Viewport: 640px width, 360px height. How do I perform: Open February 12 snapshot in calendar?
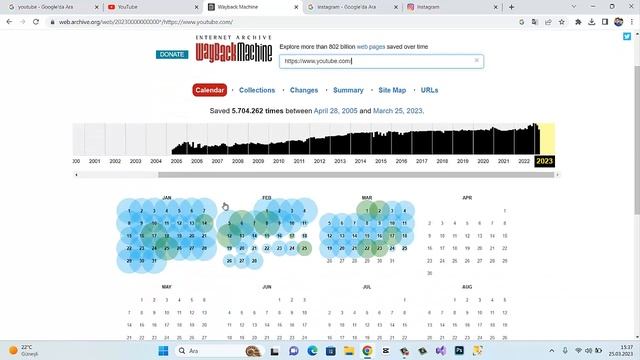coord(229,236)
